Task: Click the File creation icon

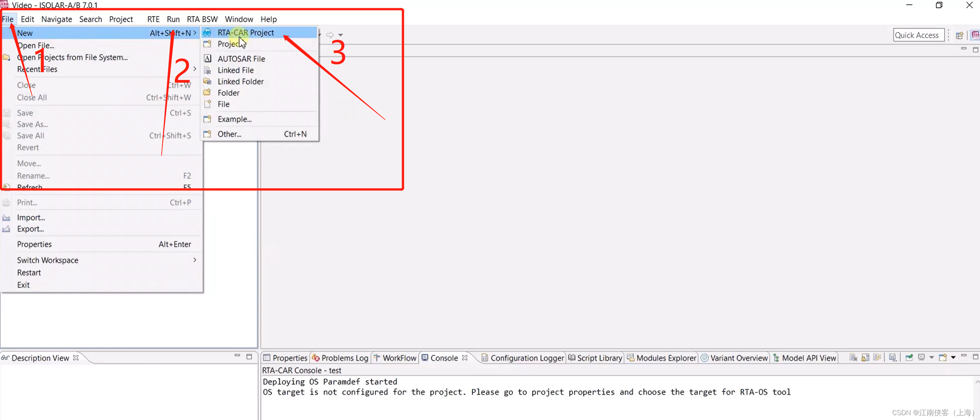Action: click(208, 104)
